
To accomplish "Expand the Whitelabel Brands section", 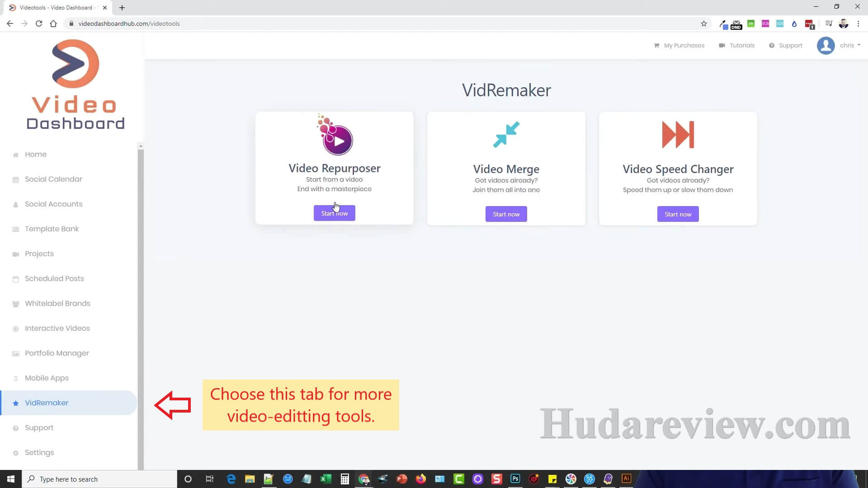I will coord(58,303).
